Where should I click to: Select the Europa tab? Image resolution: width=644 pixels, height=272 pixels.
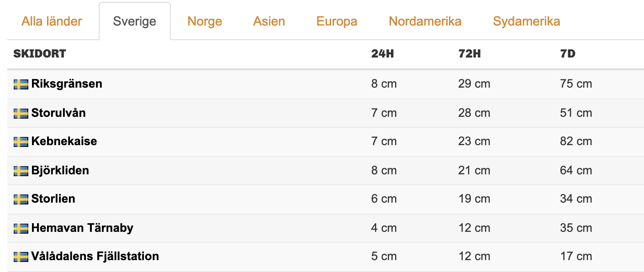pos(337,21)
